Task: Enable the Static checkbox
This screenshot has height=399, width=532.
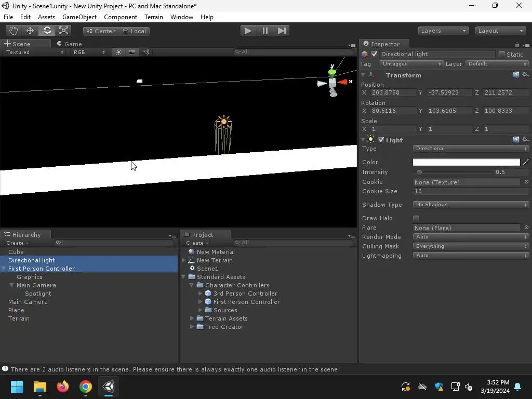Action: point(501,54)
